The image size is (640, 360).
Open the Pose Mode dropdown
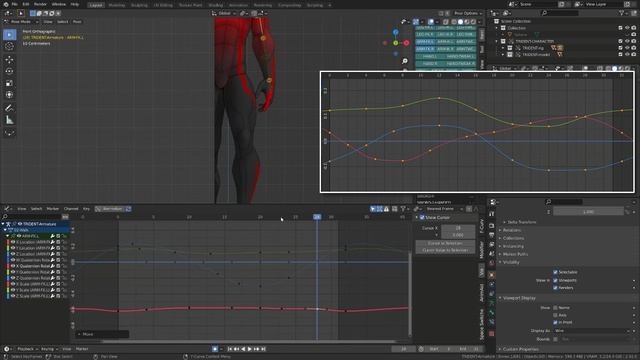pos(21,22)
